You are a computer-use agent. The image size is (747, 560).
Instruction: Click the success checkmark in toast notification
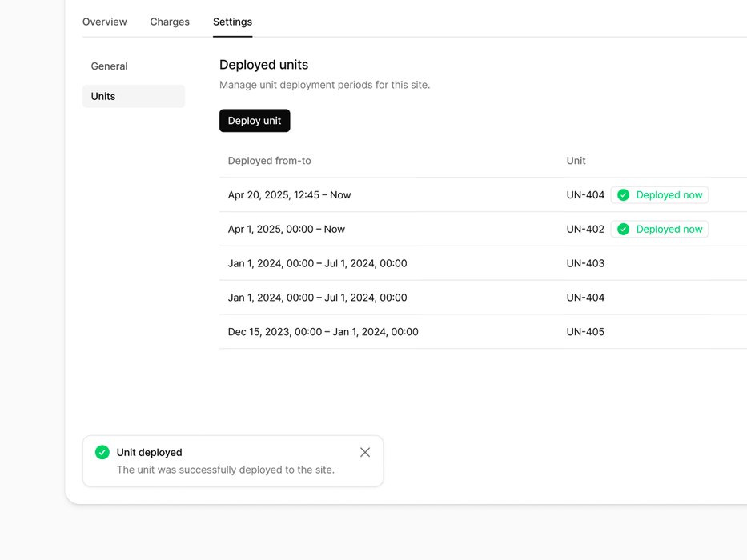click(102, 453)
